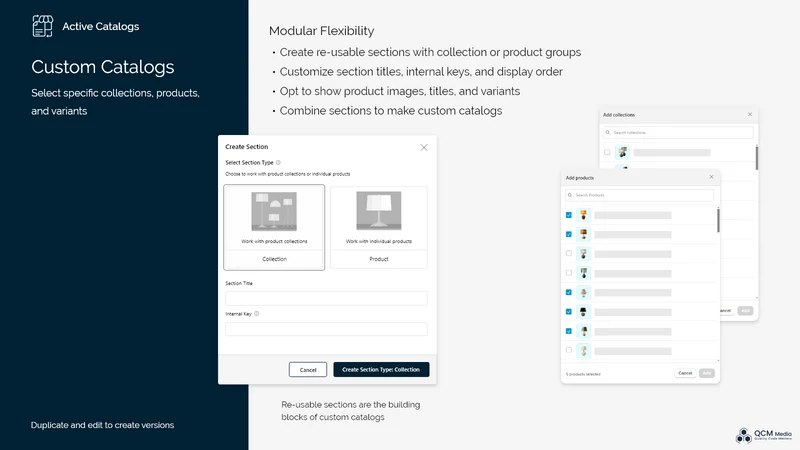Uncheck the checkbox beside the black-shade lamp

pos(568,312)
